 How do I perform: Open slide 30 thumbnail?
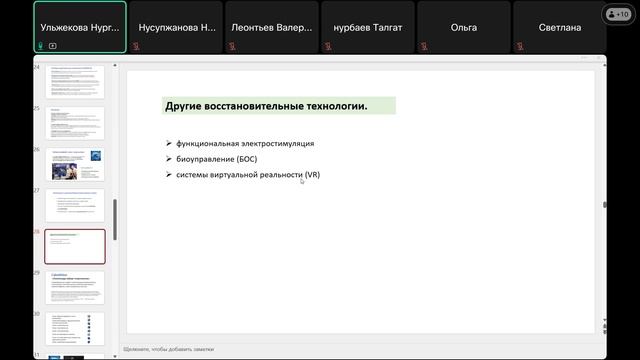[75, 329]
